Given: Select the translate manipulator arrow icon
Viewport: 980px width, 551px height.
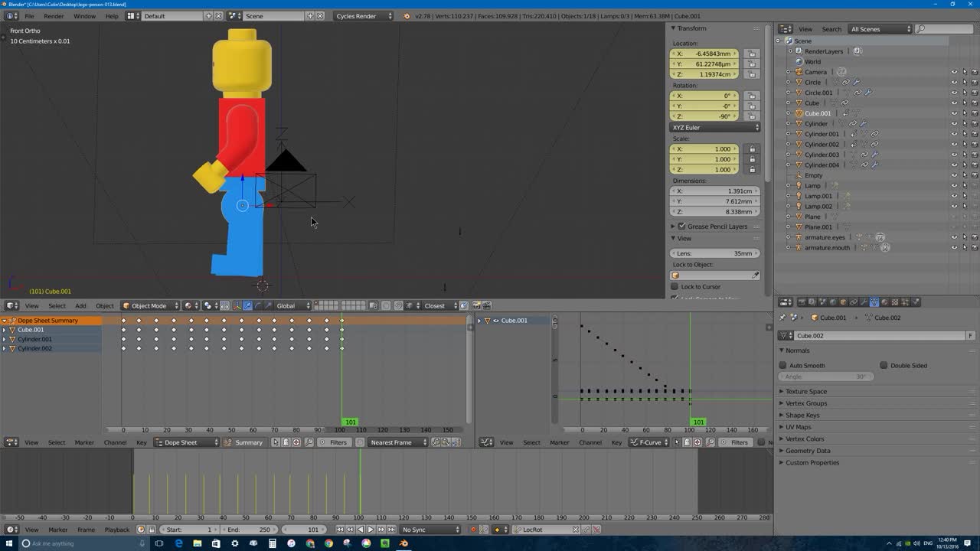Looking at the screenshot, I should [x=247, y=305].
